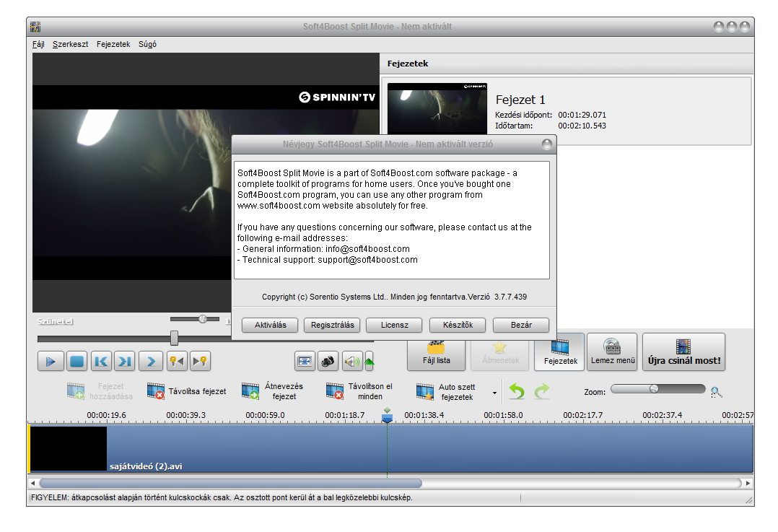This screenshot has width=778, height=532.
Task: Click the video preview area
Action: click(x=132, y=183)
